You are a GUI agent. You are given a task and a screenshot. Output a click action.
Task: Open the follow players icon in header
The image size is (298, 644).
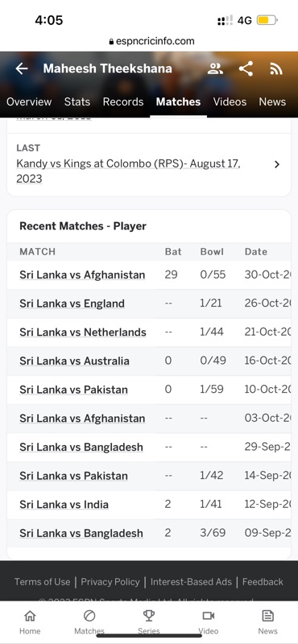215,68
